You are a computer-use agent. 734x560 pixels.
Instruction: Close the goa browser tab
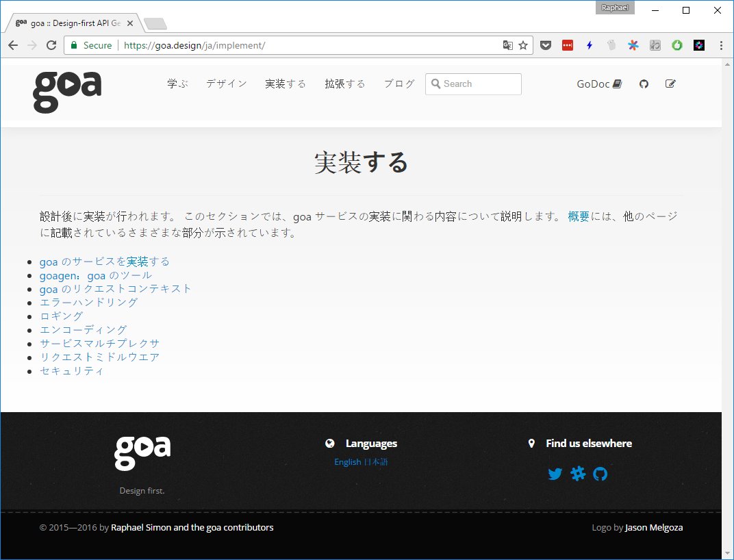[x=130, y=23]
